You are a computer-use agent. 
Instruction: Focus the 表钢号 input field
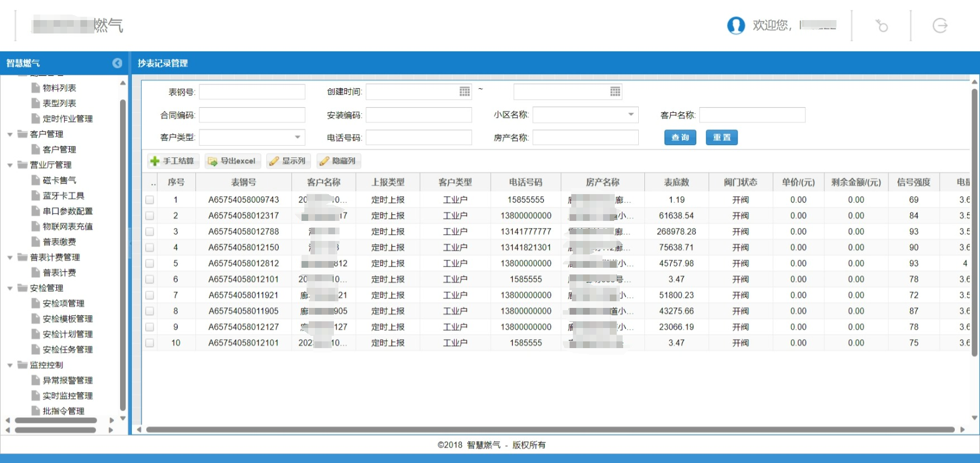[x=252, y=91]
